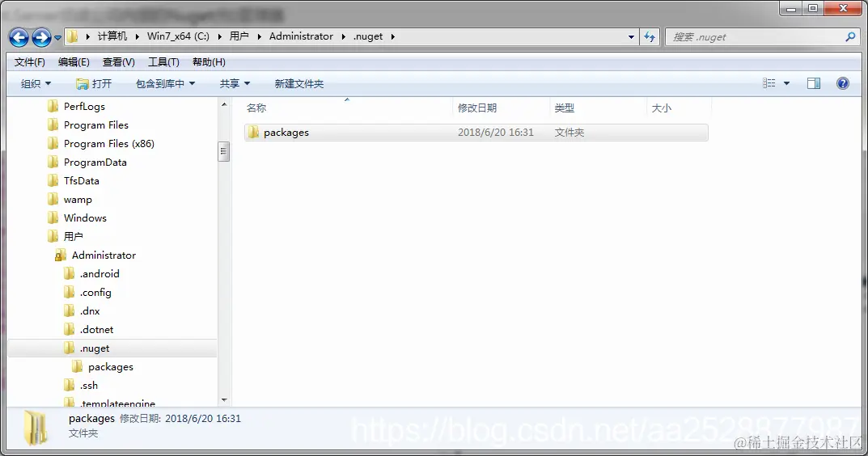Viewport: 868px width, 456px height.
Task: Open the 帮助(H) menu
Action: click(x=209, y=62)
